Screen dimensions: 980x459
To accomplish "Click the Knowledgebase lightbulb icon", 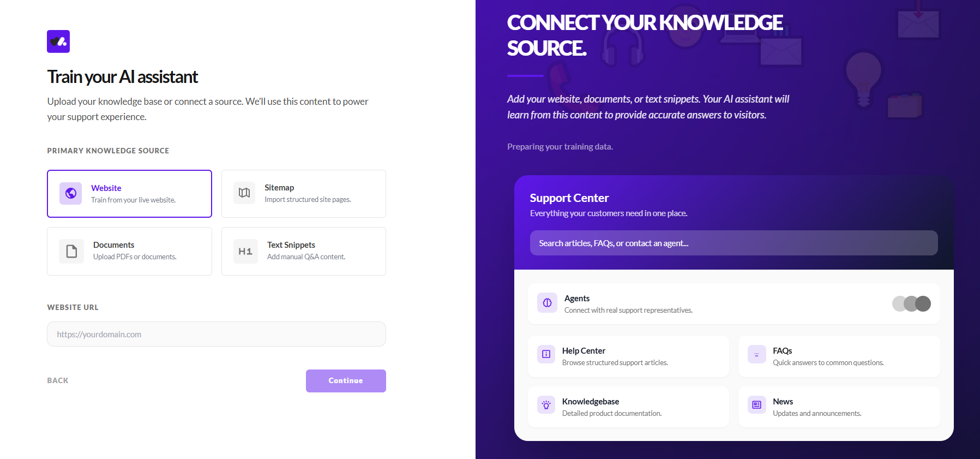I will (x=546, y=405).
